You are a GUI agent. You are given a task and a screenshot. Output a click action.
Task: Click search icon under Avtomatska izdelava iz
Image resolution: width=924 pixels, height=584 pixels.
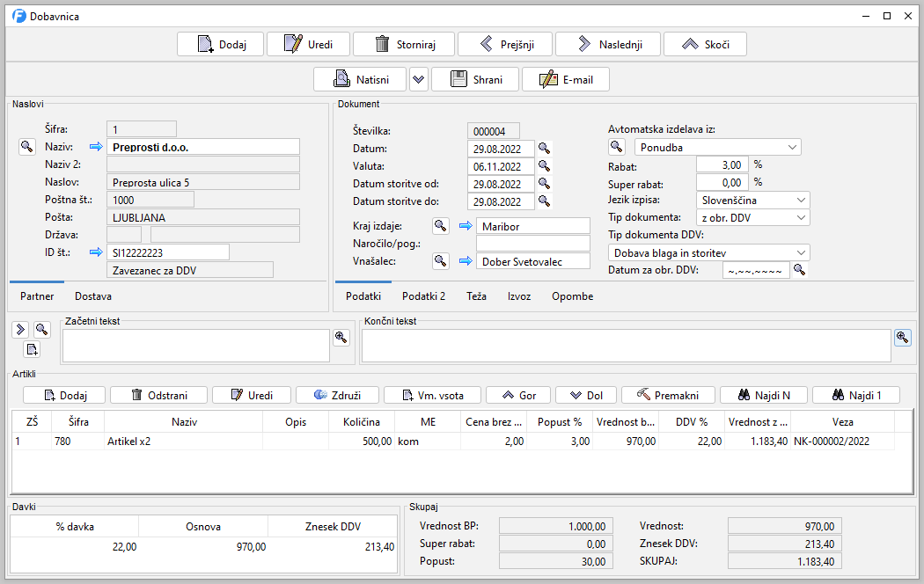tap(618, 147)
